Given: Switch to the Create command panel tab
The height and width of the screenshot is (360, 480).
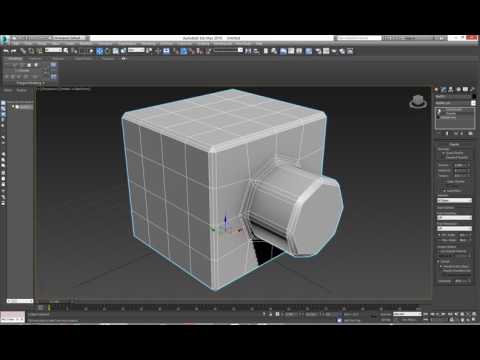Looking at the screenshot, I should [x=437, y=89].
